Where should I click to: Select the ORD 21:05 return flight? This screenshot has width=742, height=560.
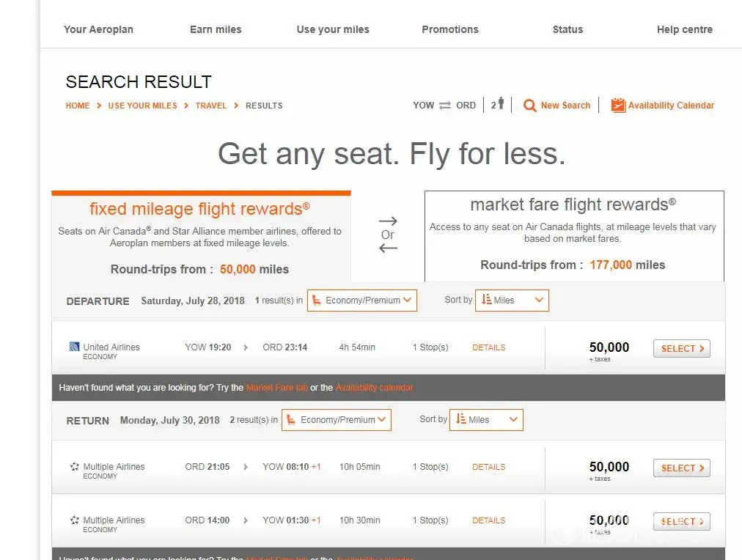(x=681, y=468)
